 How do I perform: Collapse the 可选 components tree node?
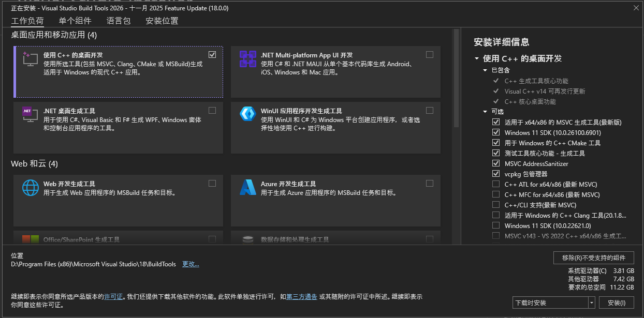tap(485, 112)
